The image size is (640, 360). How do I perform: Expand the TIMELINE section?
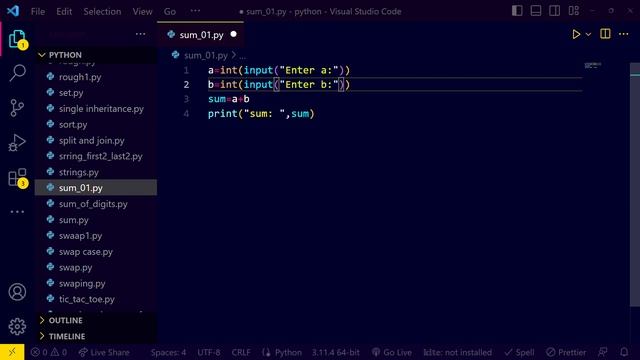coord(96,336)
